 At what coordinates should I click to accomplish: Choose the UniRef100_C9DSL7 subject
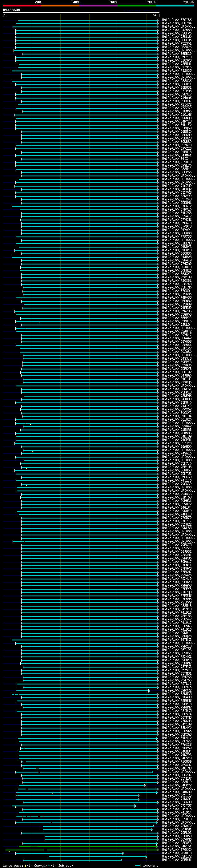click(177, 94)
